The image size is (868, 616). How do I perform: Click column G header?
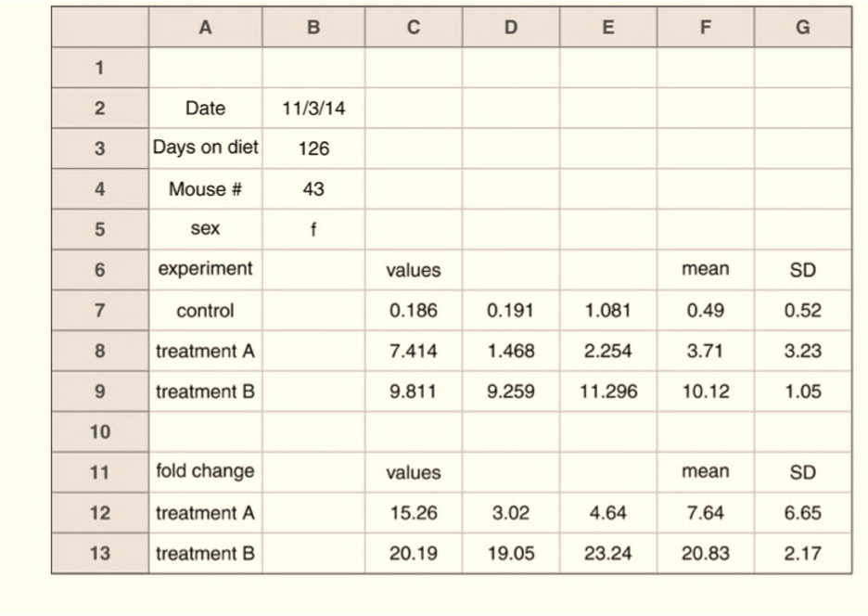(802, 28)
